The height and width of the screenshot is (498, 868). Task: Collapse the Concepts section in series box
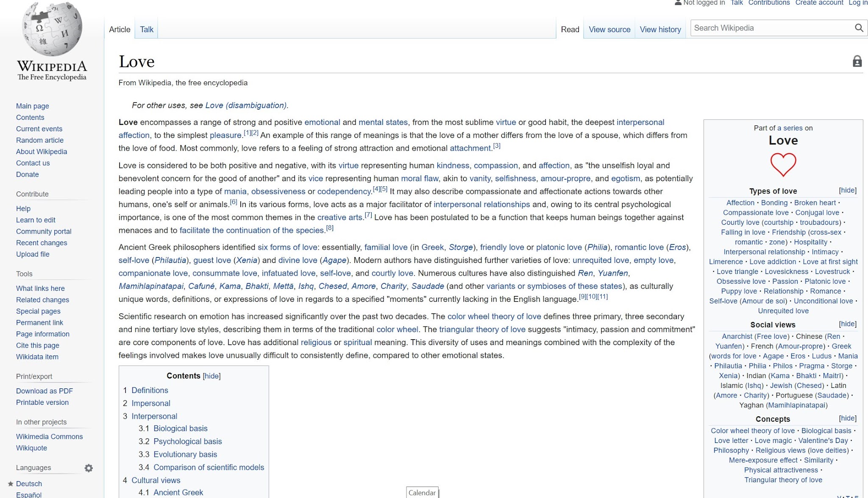click(x=847, y=418)
